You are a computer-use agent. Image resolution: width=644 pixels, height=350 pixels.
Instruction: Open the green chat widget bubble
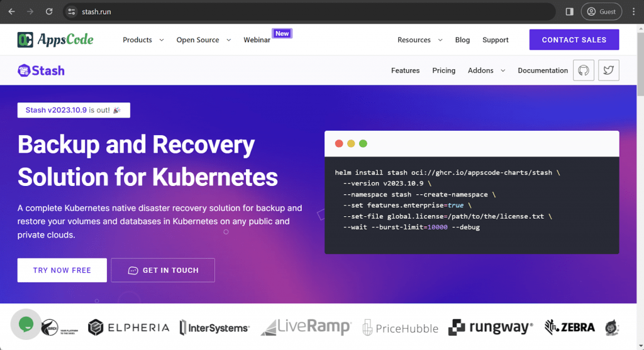(26, 324)
